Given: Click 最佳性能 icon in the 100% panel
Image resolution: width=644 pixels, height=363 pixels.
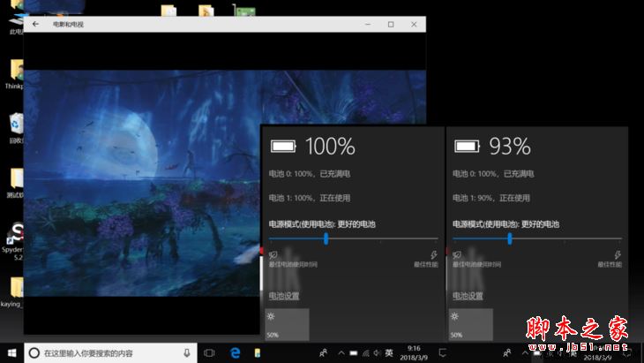Looking at the screenshot, I should point(434,255).
